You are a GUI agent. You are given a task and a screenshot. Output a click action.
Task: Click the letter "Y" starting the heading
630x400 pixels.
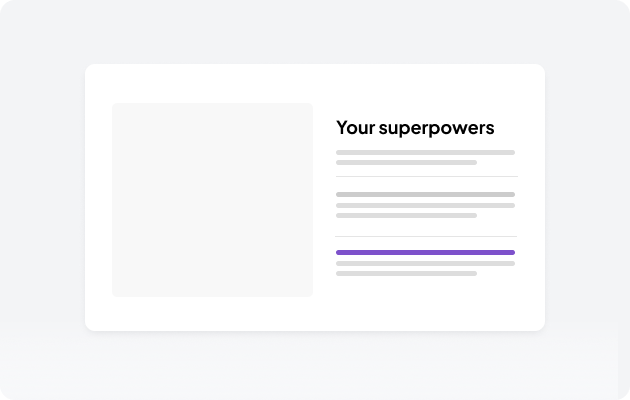click(342, 128)
